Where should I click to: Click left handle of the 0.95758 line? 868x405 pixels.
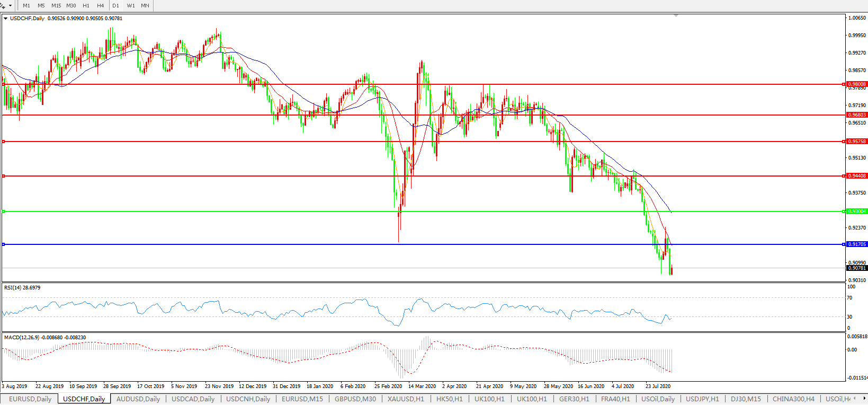point(4,142)
